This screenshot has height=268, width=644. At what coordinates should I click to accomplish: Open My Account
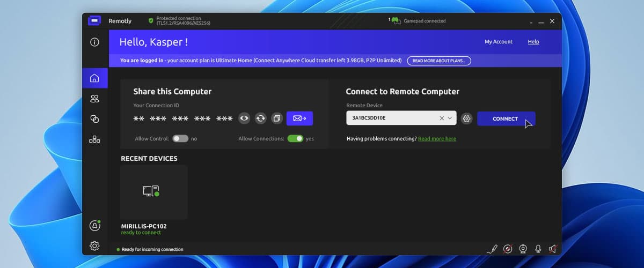[499, 42]
